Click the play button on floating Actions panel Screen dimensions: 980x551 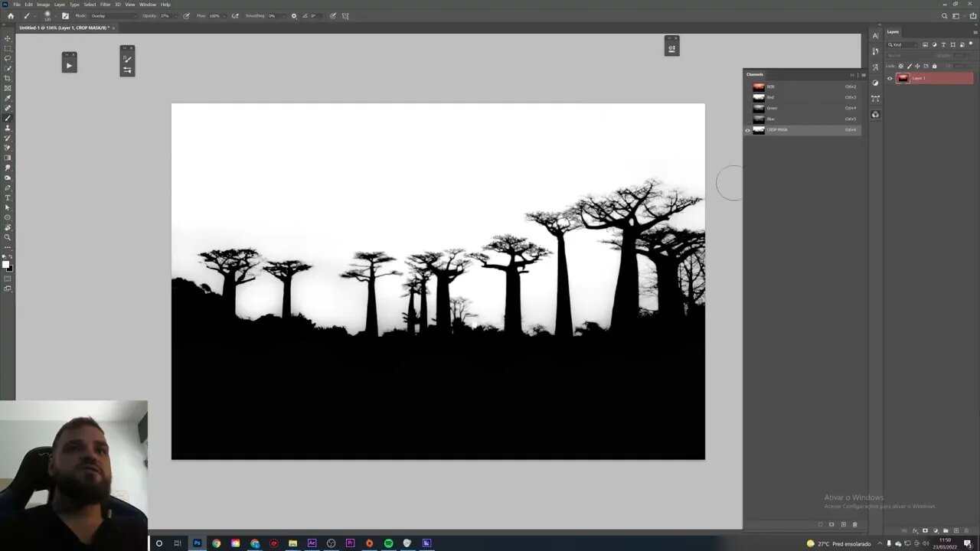pyautogui.click(x=69, y=66)
